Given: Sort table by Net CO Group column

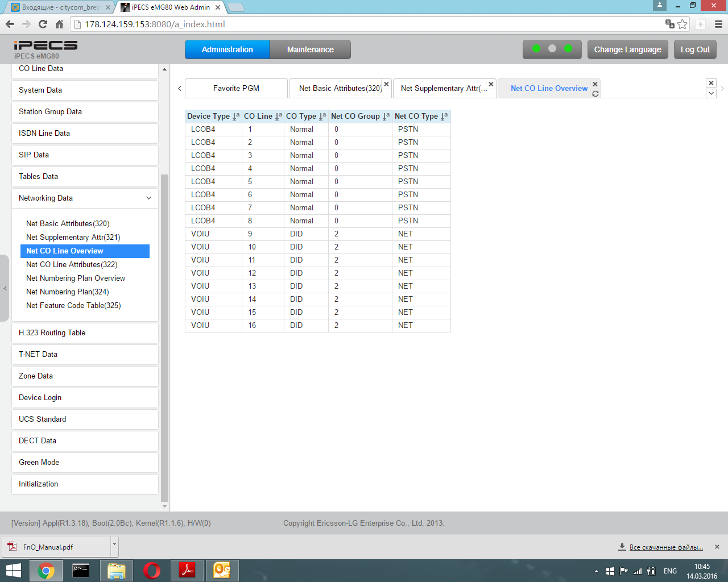Looking at the screenshot, I should pyautogui.click(x=386, y=117).
